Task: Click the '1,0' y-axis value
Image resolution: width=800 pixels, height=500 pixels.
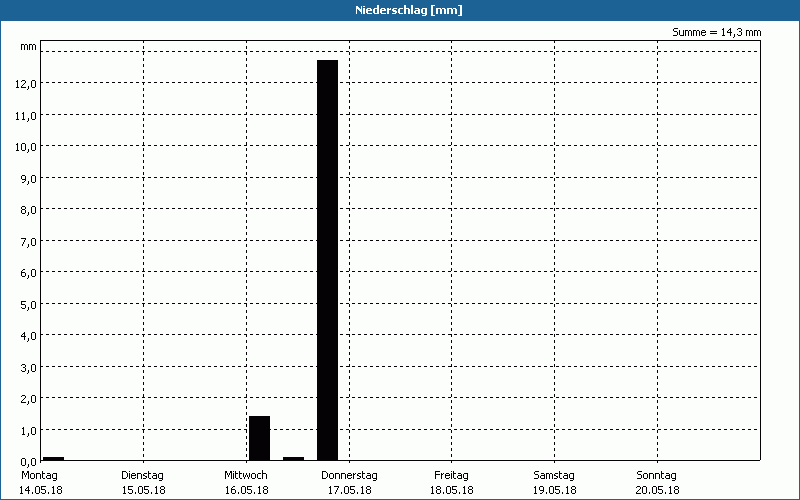Action: [x=29, y=431]
